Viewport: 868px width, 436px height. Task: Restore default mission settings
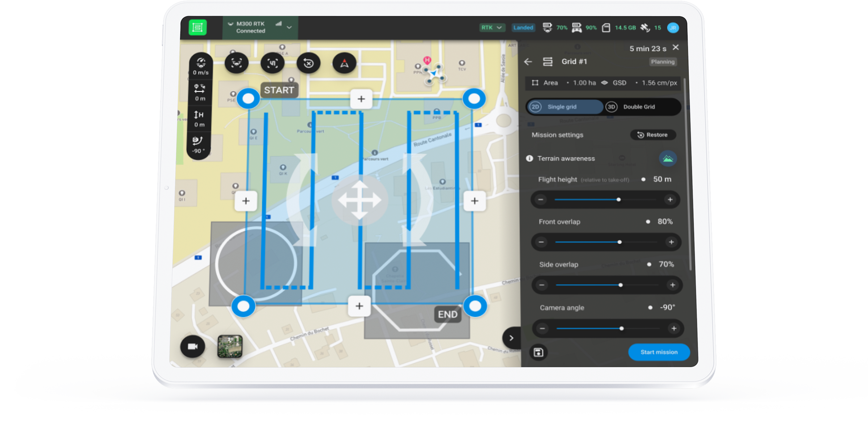pos(653,135)
